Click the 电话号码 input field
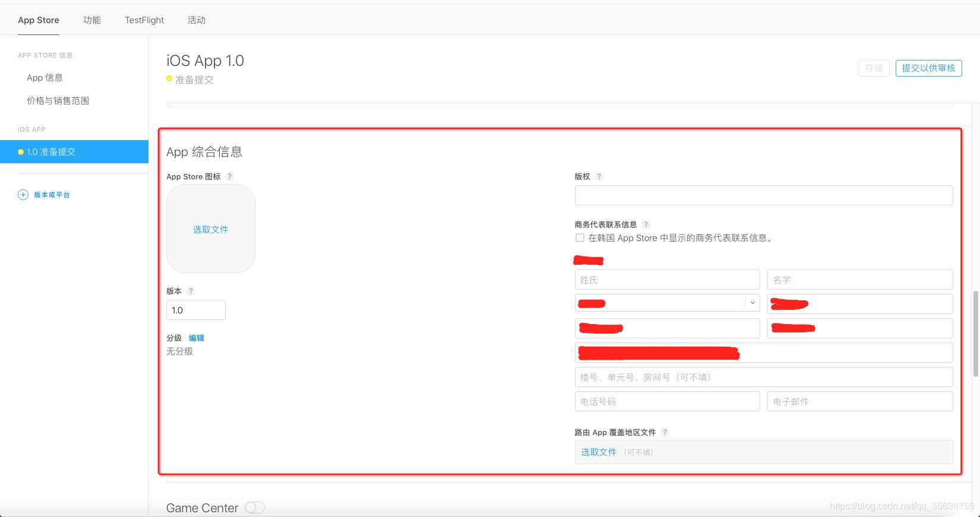The height and width of the screenshot is (517, 980). tap(667, 401)
